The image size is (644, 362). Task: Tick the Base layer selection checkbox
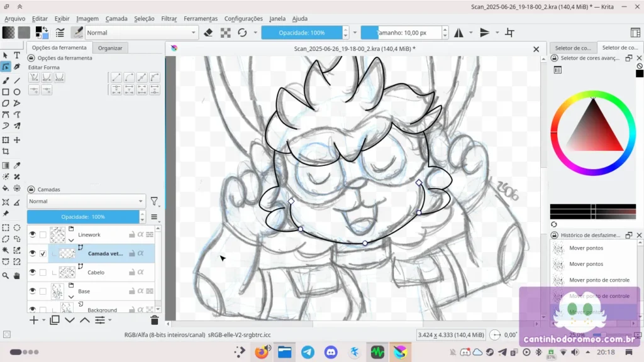click(43, 291)
